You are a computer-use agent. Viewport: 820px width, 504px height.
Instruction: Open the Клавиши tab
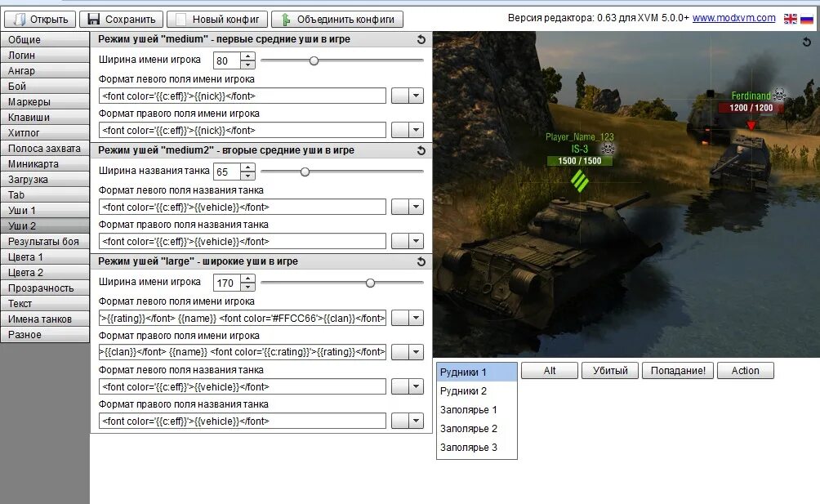(x=45, y=117)
